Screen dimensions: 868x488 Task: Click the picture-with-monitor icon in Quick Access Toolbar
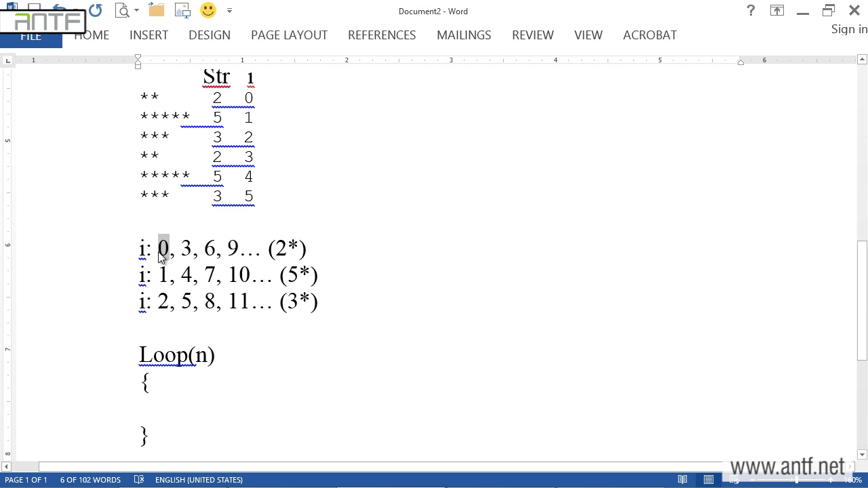182,11
